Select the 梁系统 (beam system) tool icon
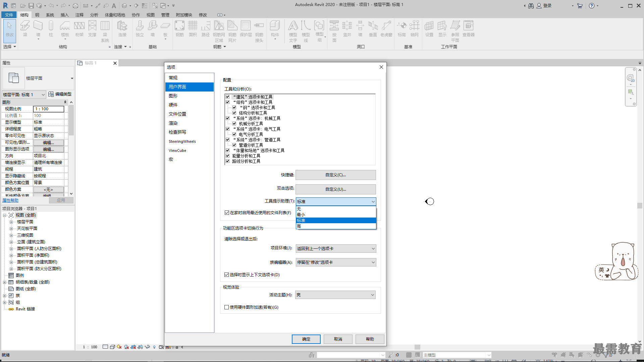The width and height of the screenshot is (644, 362). [105, 31]
